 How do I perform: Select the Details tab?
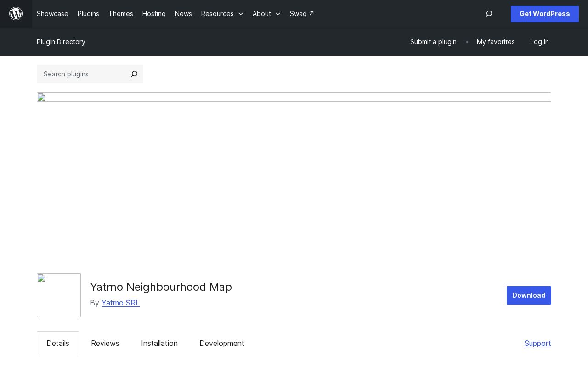click(58, 343)
